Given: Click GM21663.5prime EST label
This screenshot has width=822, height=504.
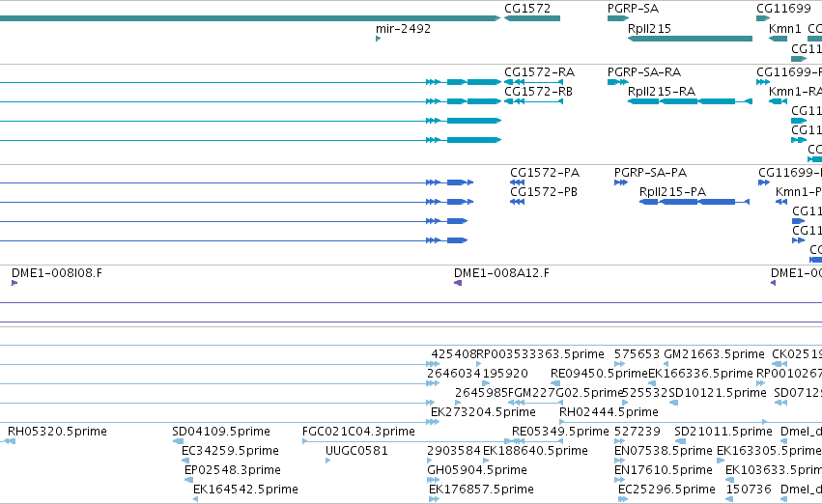Looking at the screenshot, I should point(714,354).
